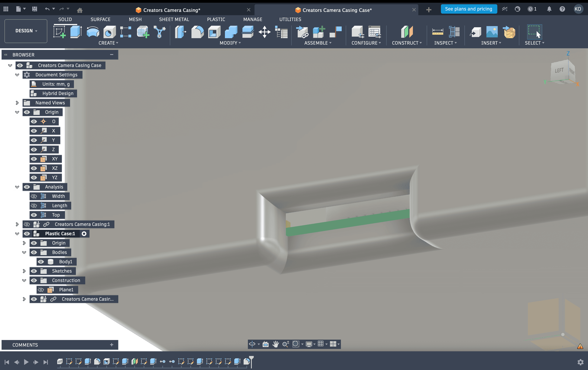588x370 pixels.
Task: Click the Insert Mesh icon
Action: [x=509, y=32]
